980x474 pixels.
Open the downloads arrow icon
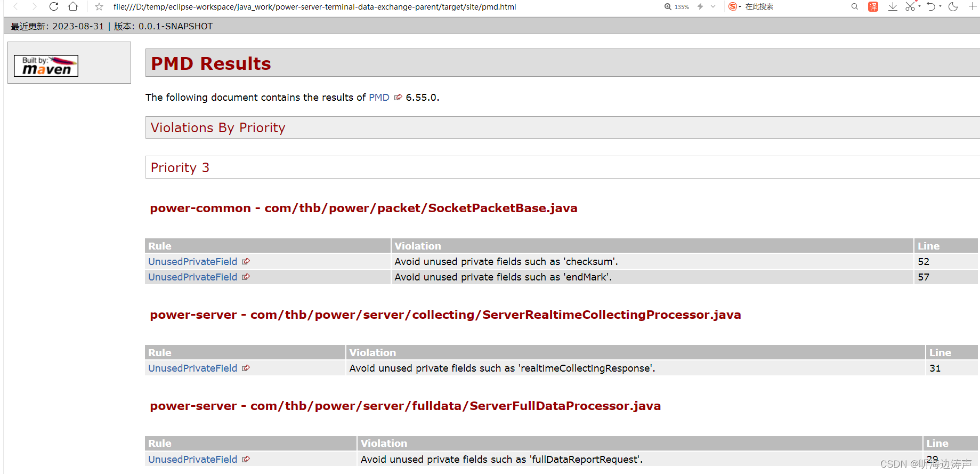point(893,6)
